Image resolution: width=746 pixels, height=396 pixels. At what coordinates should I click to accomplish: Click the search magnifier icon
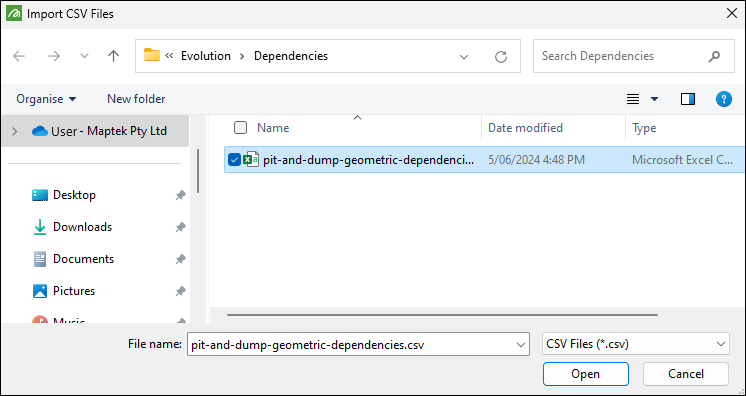[714, 57]
